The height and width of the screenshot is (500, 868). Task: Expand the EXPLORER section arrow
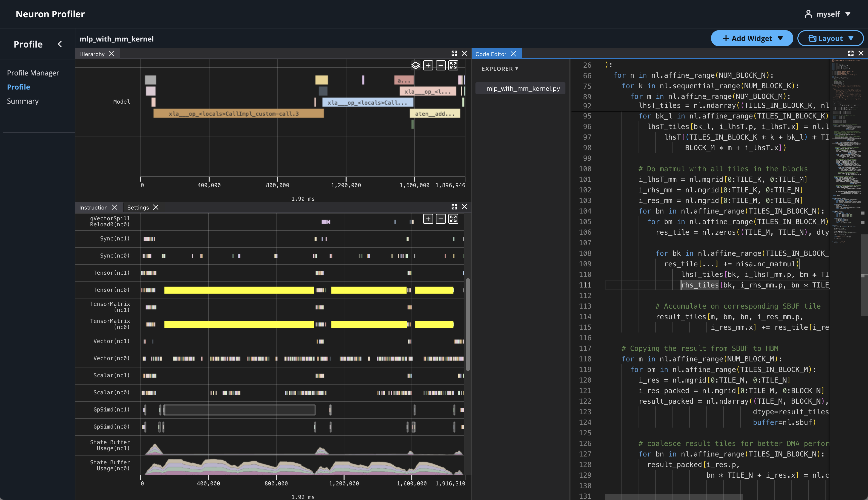516,69
